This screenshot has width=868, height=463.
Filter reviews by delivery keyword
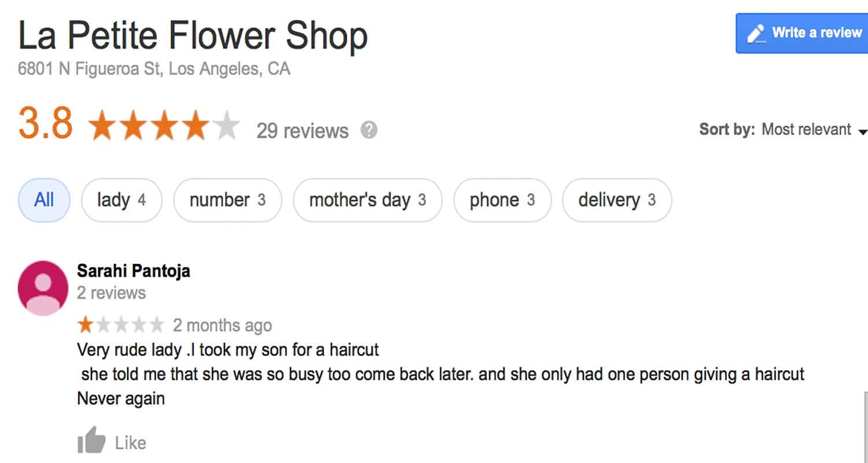tap(617, 200)
